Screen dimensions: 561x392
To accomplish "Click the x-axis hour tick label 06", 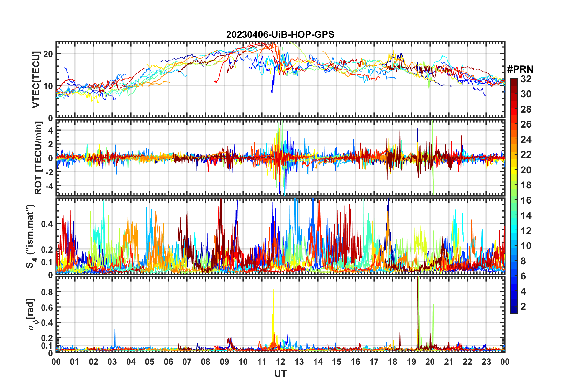I will (168, 362).
